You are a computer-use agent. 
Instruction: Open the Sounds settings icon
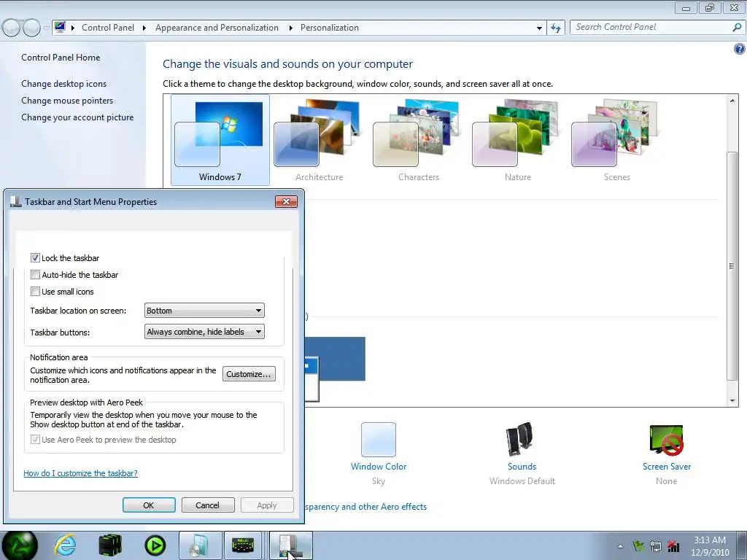tap(520, 438)
